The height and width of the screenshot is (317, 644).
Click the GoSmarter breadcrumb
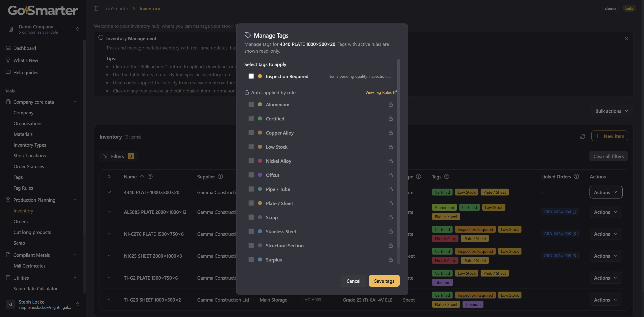coord(117,9)
